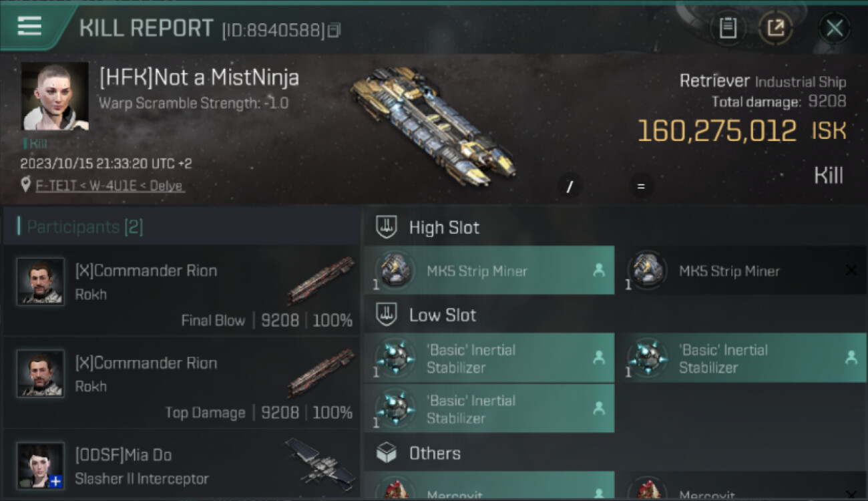View Not a MistNinja's portrait
Image resolution: width=868 pixels, height=501 pixels.
(x=55, y=96)
